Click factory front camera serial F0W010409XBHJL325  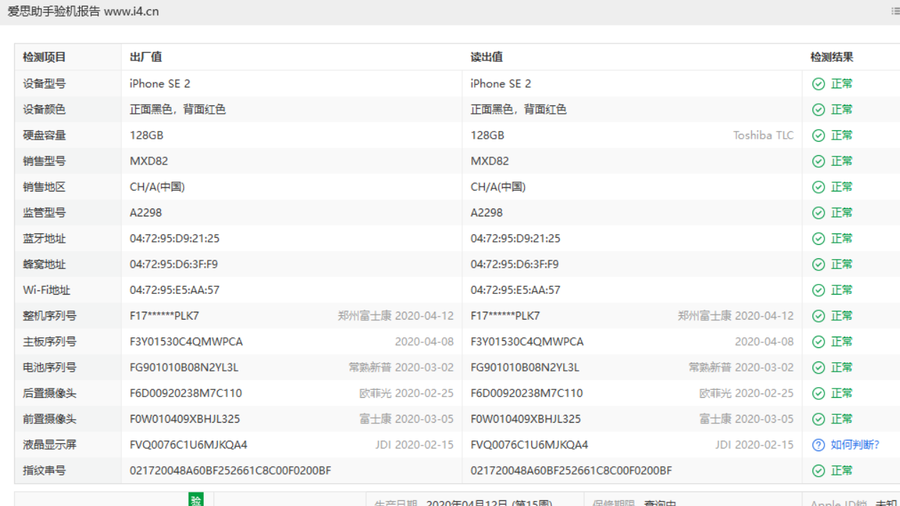pos(185,419)
